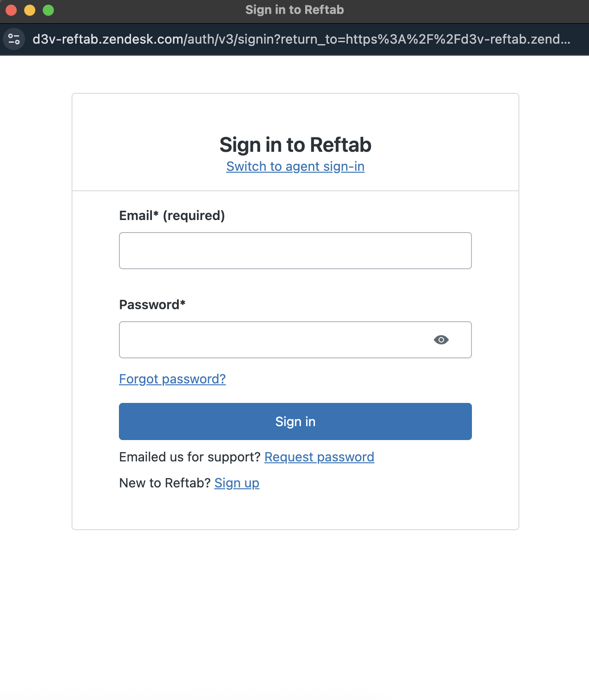Focus the Email input field

pos(295,251)
